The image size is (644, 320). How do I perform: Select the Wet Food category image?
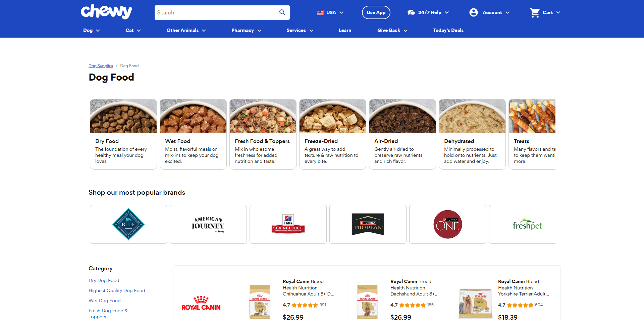(193, 116)
